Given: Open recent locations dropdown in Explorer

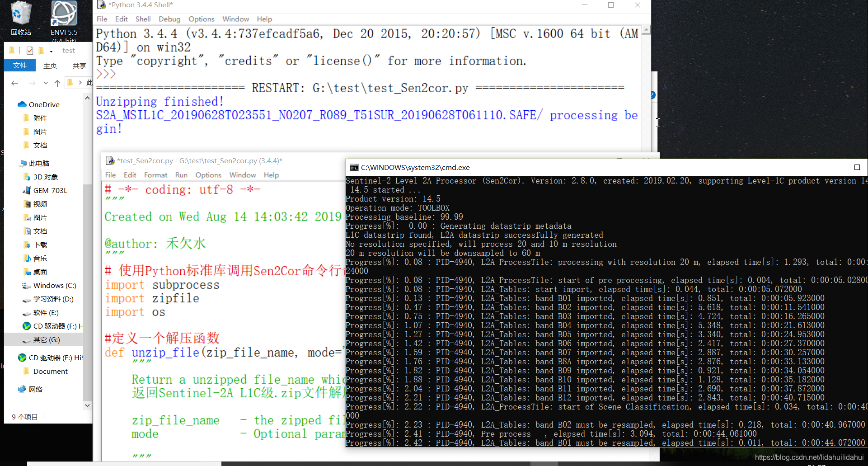Looking at the screenshot, I should point(46,83).
